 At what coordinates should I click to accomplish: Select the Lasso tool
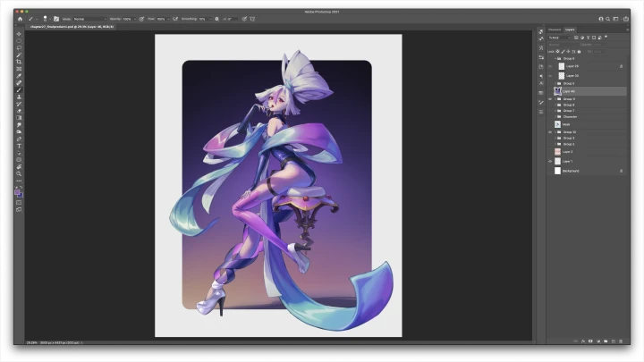(19, 47)
